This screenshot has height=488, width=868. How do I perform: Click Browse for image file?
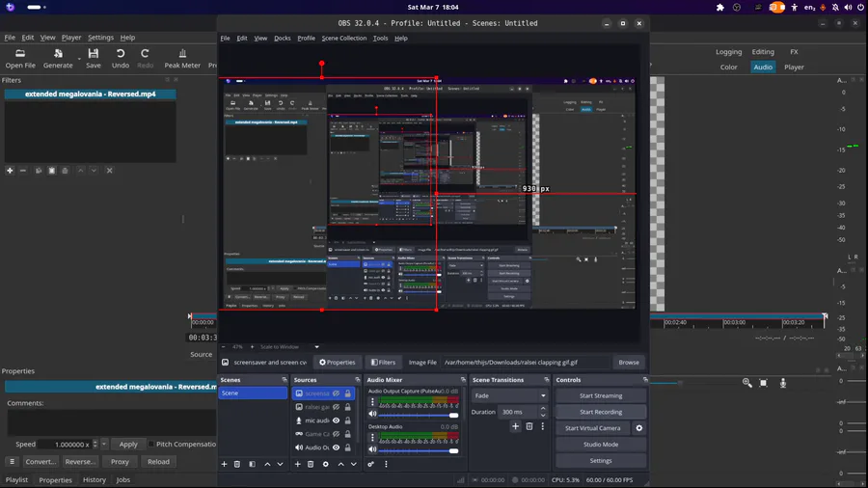pyautogui.click(x=629, y=363)
